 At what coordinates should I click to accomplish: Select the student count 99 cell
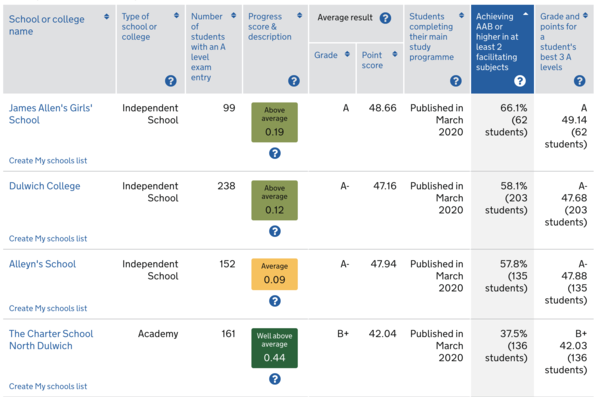(229, 108)
